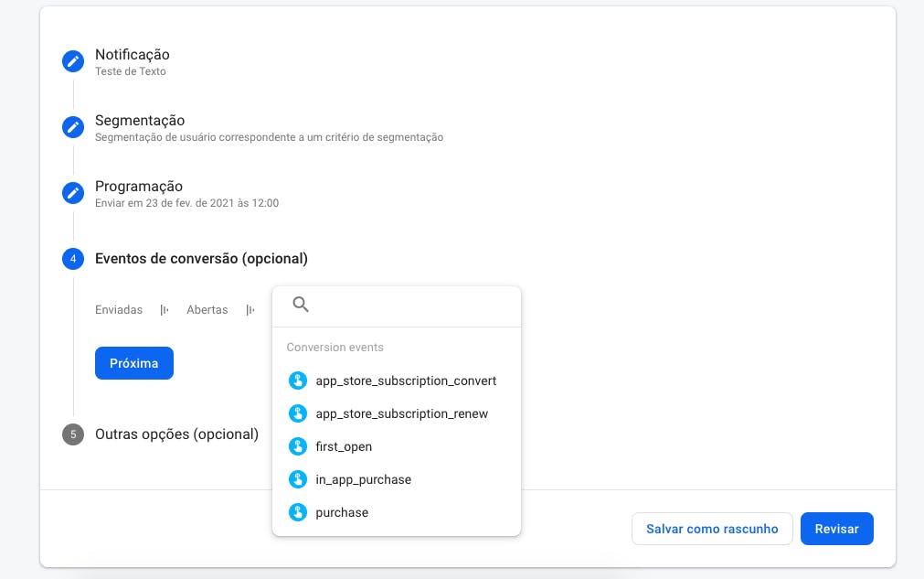Switch to the Abertas metric
The width and height of the screenshot is (924, 579).
207,310
